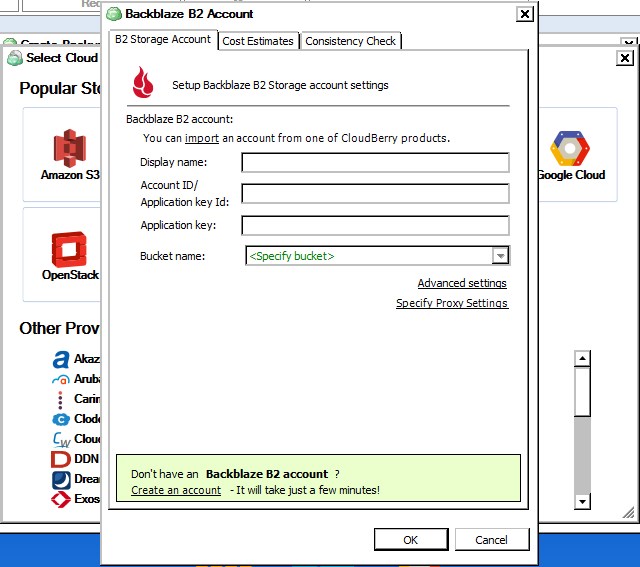Click Create an account link

(x=176, y=490)
